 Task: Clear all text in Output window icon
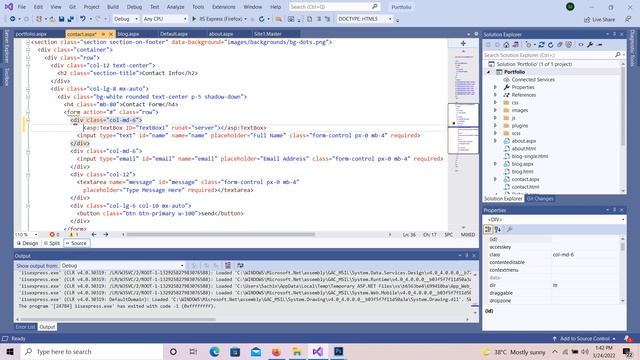pyautogui.click(x=228, y=266)
